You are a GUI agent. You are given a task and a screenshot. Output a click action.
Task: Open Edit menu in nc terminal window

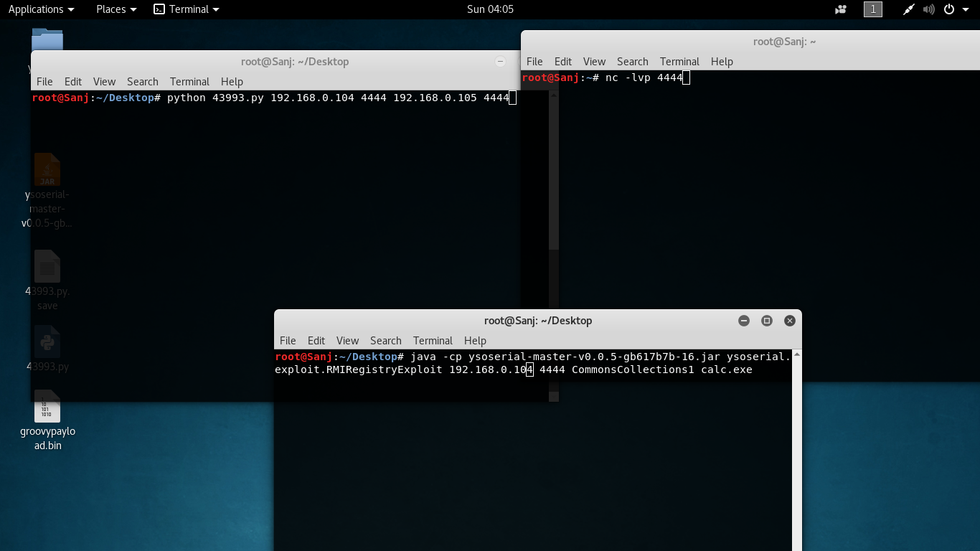coord(563,62)
